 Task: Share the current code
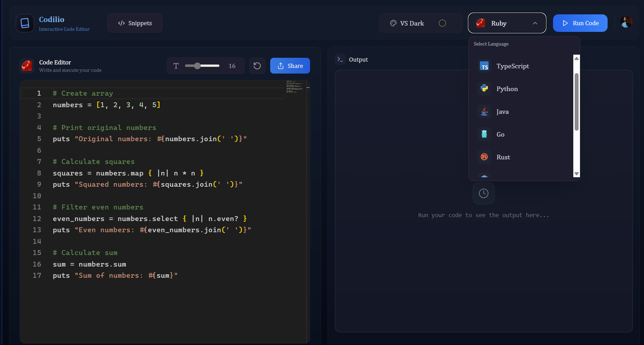pyautogui.click(x=290, y=65)
